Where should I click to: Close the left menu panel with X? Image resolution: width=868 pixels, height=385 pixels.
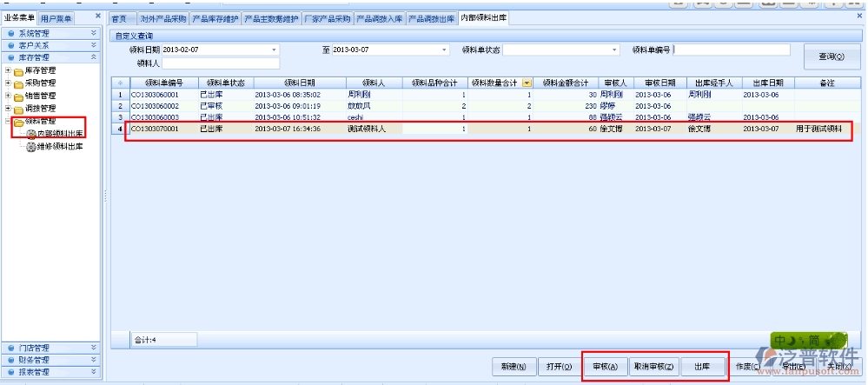point(97,17)
